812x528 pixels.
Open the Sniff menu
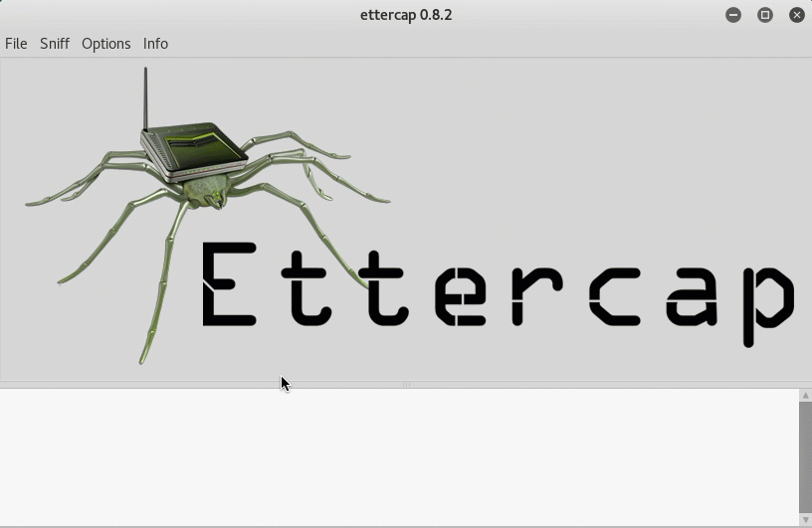coord(55,44)
